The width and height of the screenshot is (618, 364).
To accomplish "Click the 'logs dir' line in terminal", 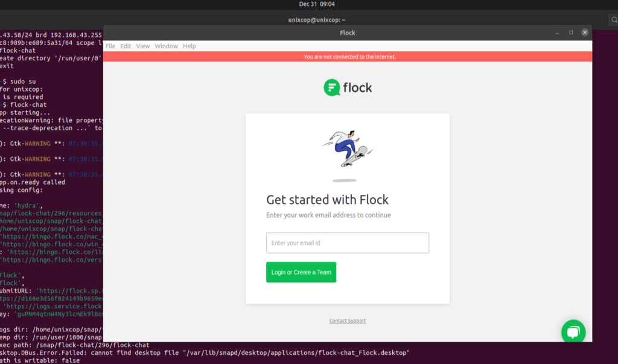I will 52,330.
